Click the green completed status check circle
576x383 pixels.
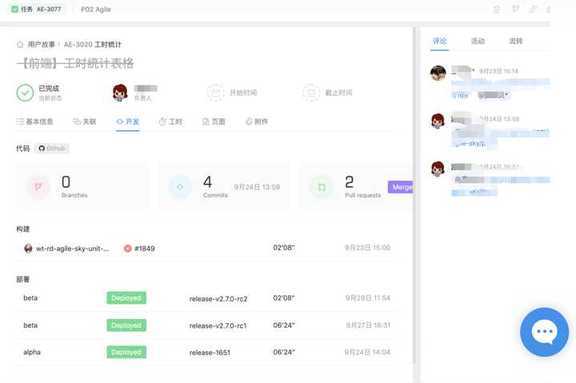point(25,93)
